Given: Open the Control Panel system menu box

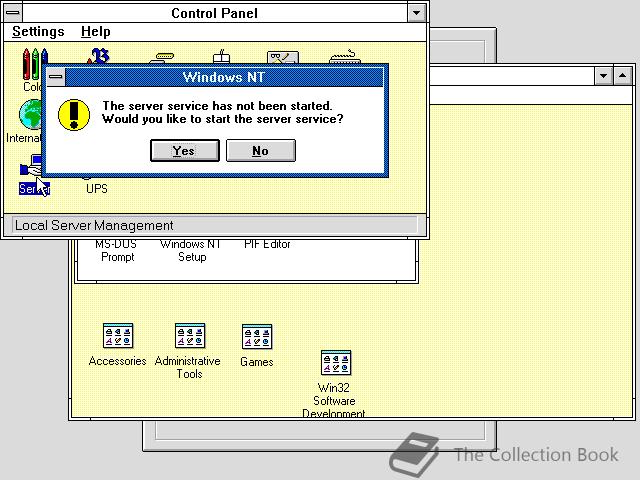Looking at the screenshot, I should (x=13, y=13).
